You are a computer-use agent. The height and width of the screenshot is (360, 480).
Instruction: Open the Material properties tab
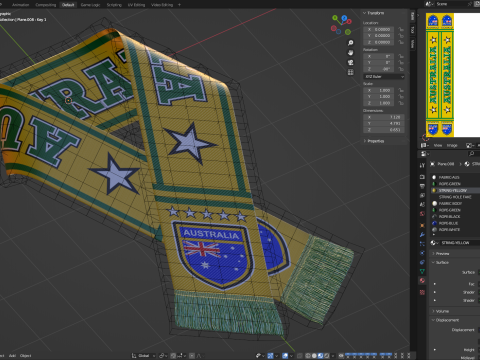click(x=422, y=281)
